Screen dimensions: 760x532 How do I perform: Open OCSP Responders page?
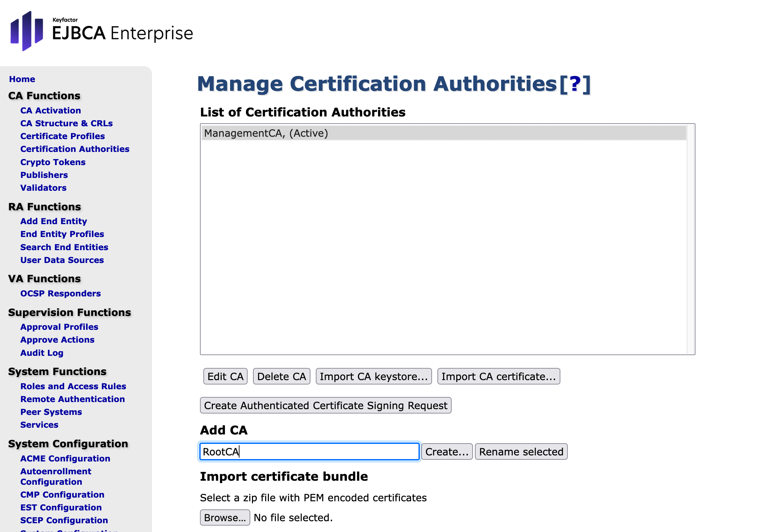click(x=60, y=293)
